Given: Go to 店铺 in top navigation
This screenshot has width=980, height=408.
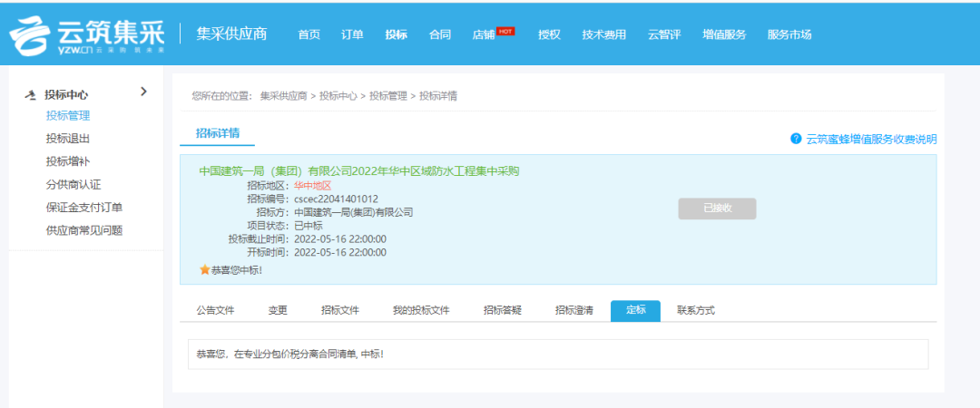Looking at the screenshot, I should (483, 35).
